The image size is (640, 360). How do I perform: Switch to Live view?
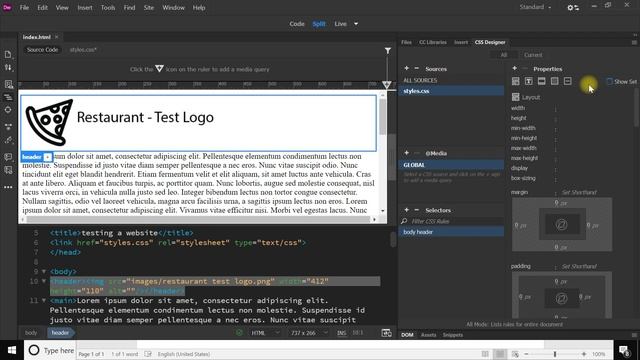point(340,24)
